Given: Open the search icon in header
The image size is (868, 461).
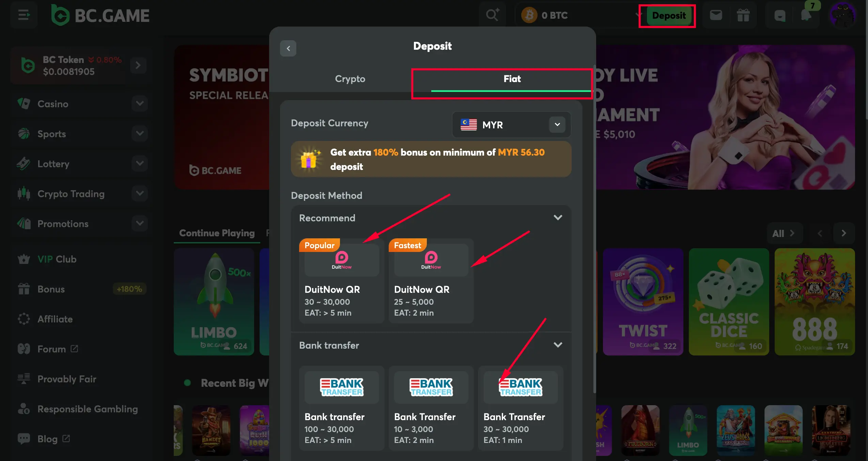Looking at the screenshot, I should click(x=492, y=15).
